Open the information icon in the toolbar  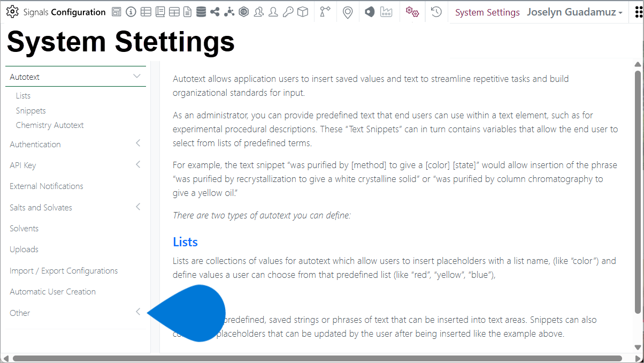(131, 12)
